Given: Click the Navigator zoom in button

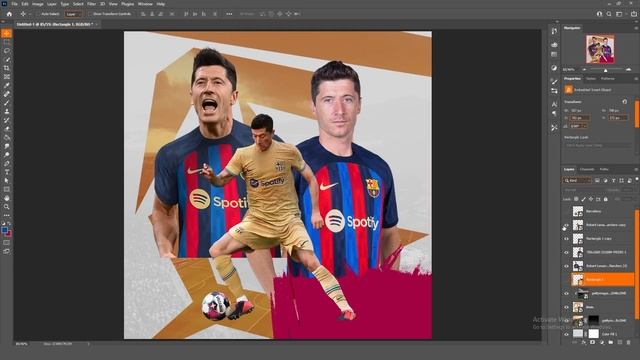Looking at the screenshot, I should coord(629,70).
